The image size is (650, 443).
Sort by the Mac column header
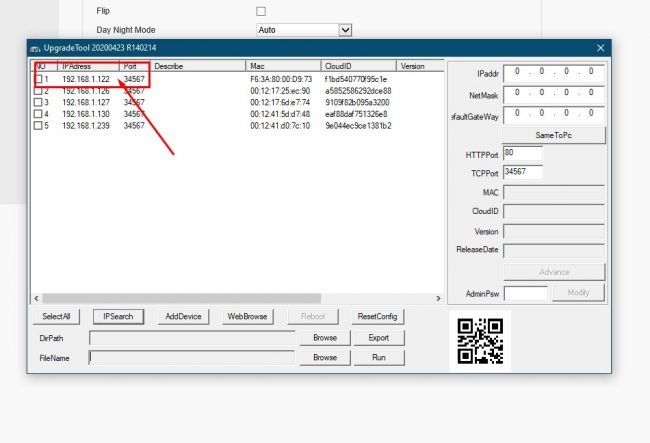[283, 66]
